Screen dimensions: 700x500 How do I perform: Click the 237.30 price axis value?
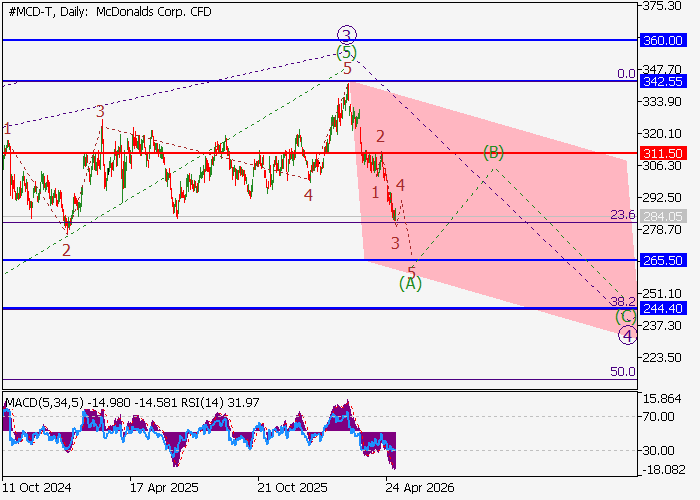tap(662, 326)
